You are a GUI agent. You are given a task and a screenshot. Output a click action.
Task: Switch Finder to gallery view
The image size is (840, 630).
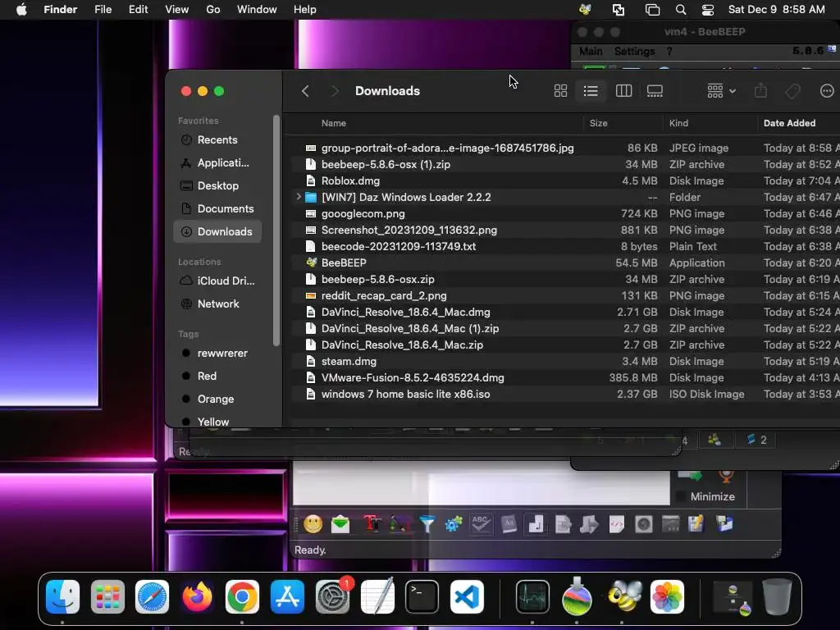(655, 91)
